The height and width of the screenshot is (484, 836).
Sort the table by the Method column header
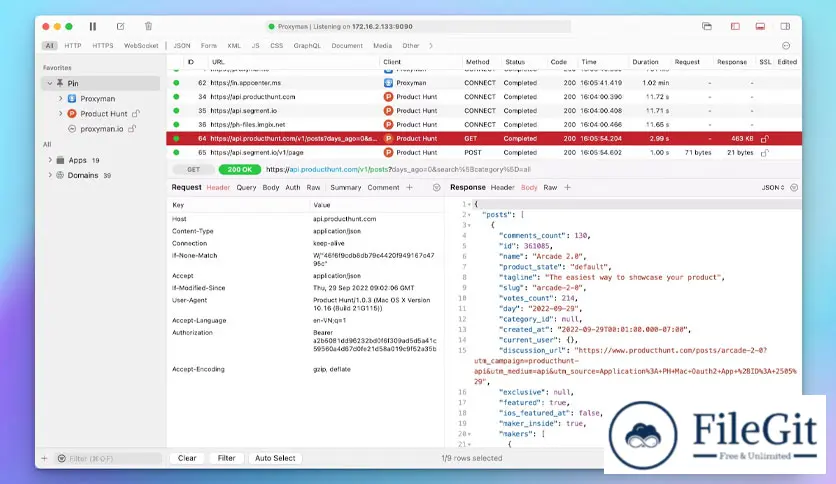pyautogui.click(x=477, y=62)
